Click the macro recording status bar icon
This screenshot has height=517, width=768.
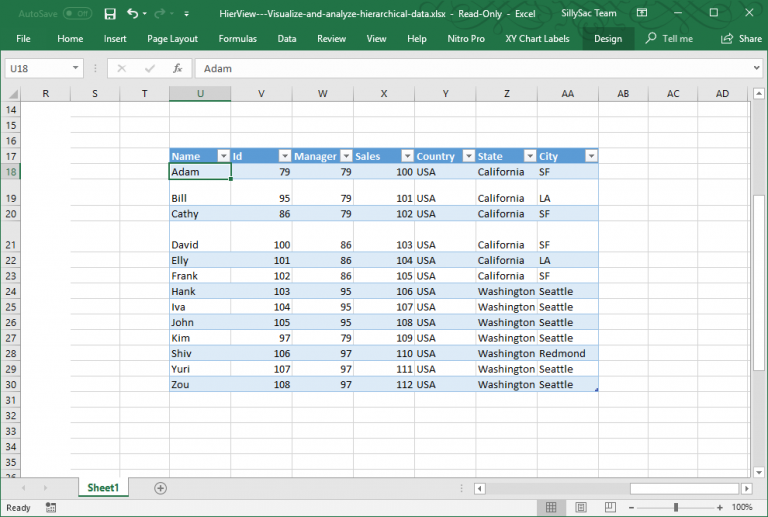point(50,508)
